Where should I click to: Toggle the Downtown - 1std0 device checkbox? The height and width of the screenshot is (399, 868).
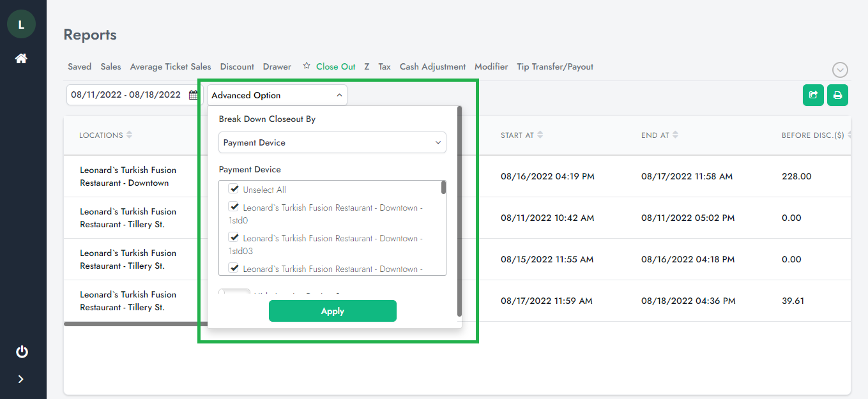tap(234, 207)
